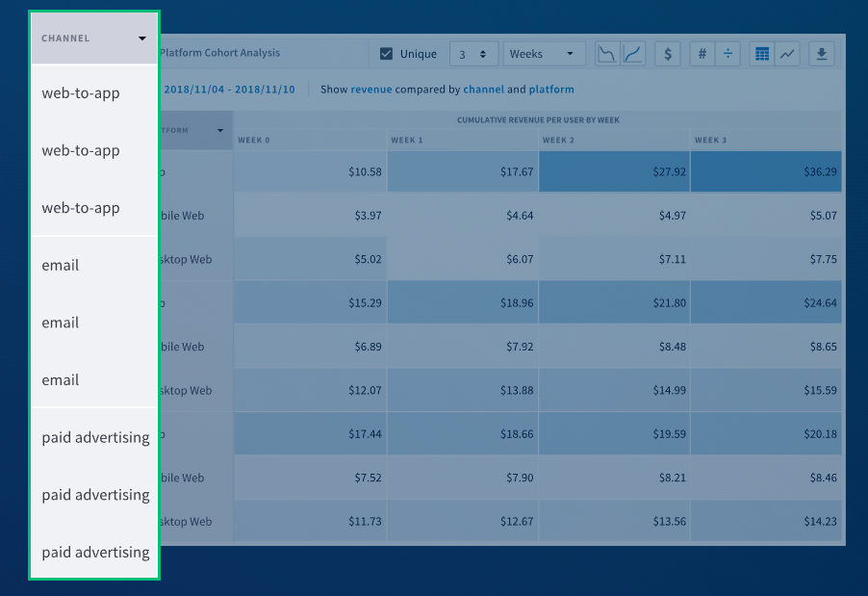Switch to line chart view icon
Viewport: 868px width, 596px height.
tap(787, 54)
